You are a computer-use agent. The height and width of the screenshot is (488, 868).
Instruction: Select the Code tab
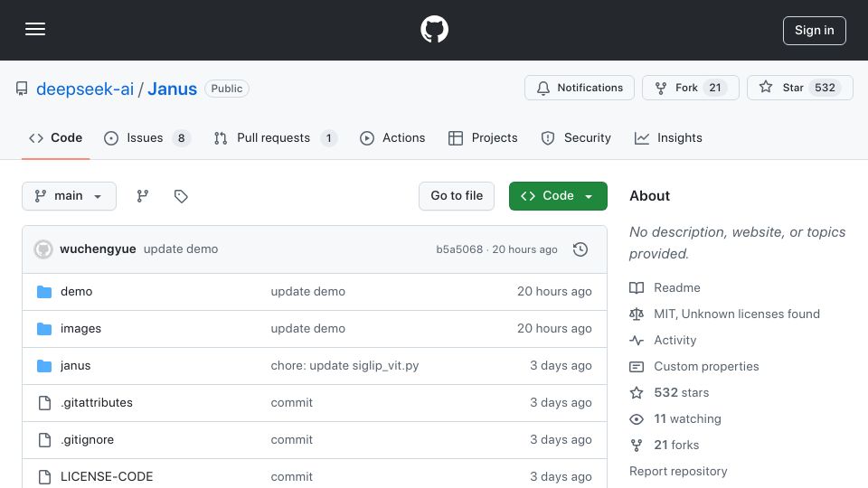(x=55, y=137)
